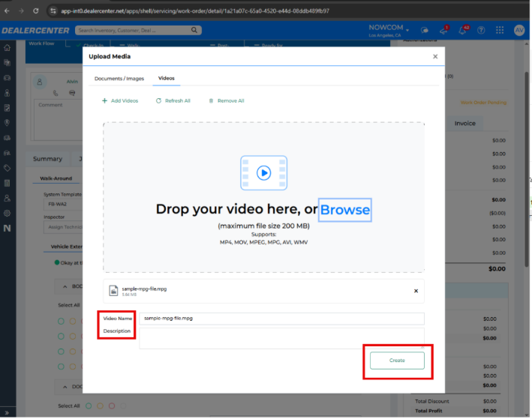Click Refresh All
The image size is (532, 419).
(173, 101)
